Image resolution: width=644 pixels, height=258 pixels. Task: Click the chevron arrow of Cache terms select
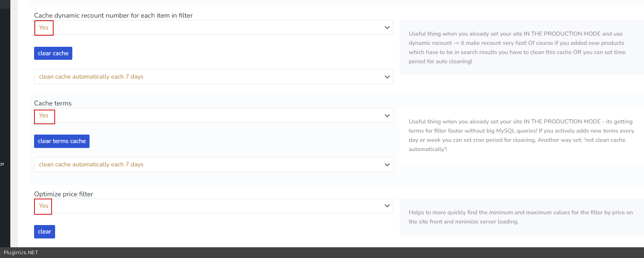pyautogui.click(x=387, y=115)
